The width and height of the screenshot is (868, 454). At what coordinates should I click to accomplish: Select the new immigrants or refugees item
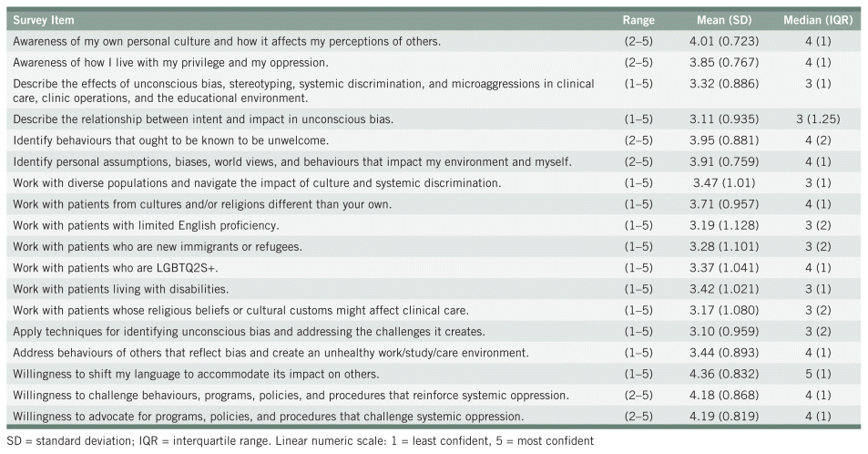[157, 247]
